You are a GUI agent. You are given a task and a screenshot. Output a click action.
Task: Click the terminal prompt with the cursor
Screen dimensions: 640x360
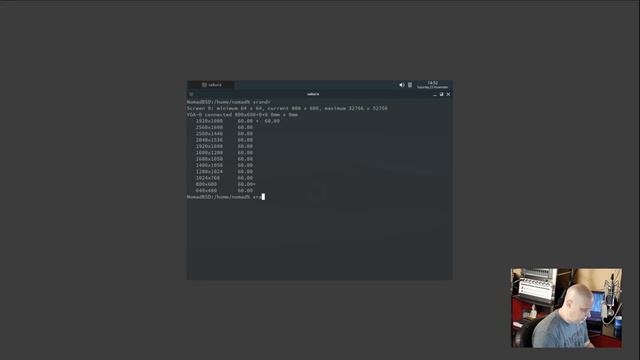click(226, 197)
